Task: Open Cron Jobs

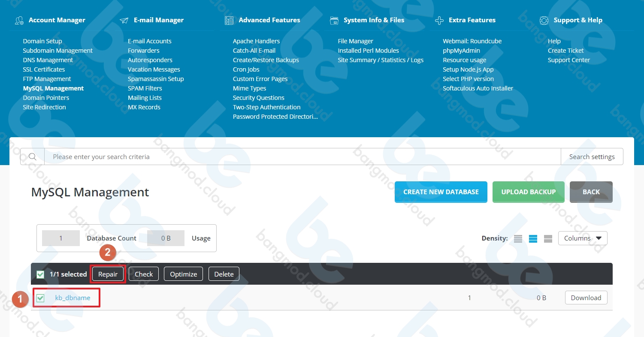Action: pyautogui.click(x=246, y=69)
